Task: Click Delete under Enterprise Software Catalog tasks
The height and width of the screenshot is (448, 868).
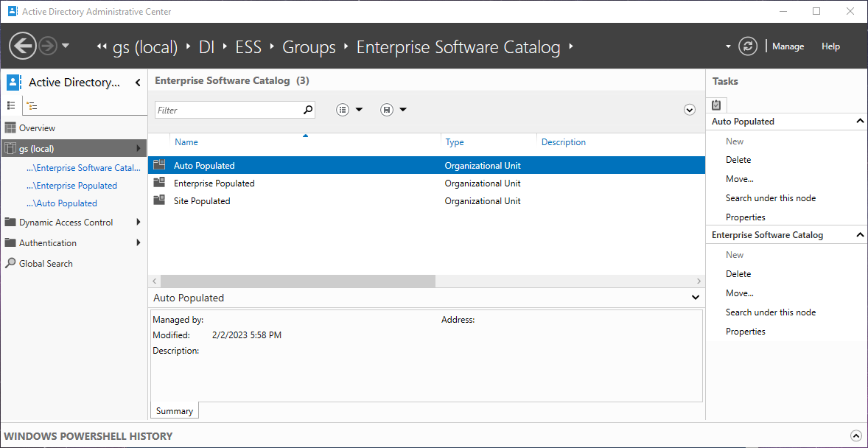Action: (738, 273)
